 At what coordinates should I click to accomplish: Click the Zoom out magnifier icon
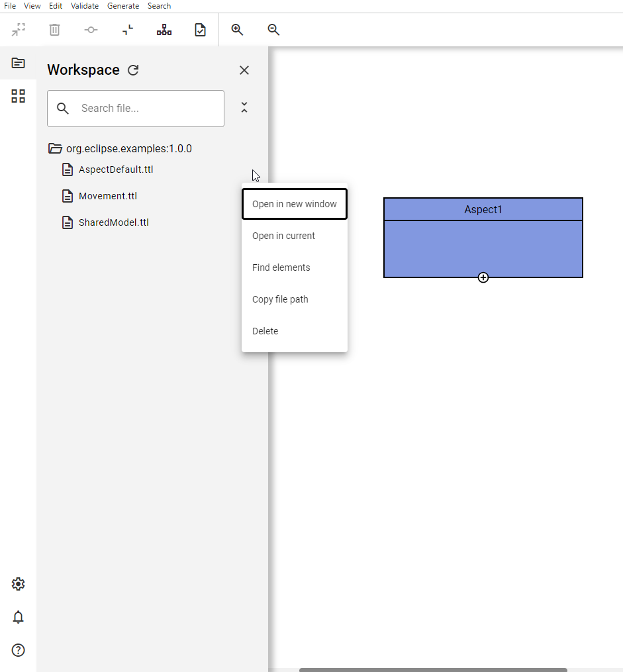(273, 29)
